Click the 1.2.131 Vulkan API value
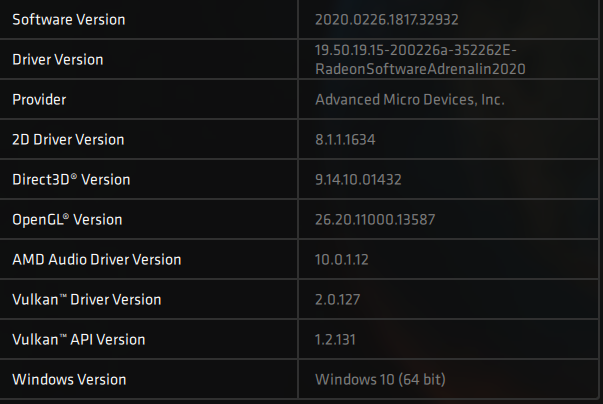 click(x=335, y=339)
